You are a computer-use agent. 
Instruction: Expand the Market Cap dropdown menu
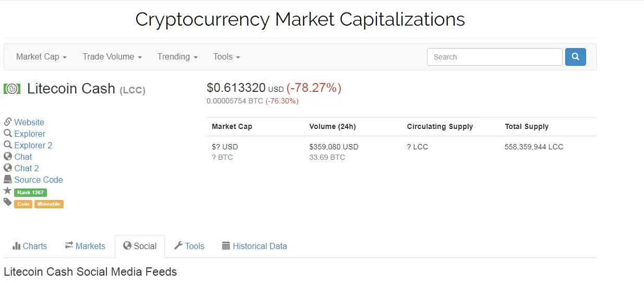(41, 56)
